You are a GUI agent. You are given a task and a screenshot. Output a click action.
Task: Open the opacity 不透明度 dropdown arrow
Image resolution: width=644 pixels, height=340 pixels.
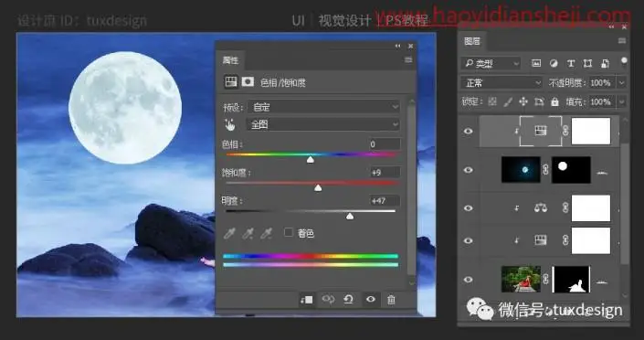click(x=622, y=82)
